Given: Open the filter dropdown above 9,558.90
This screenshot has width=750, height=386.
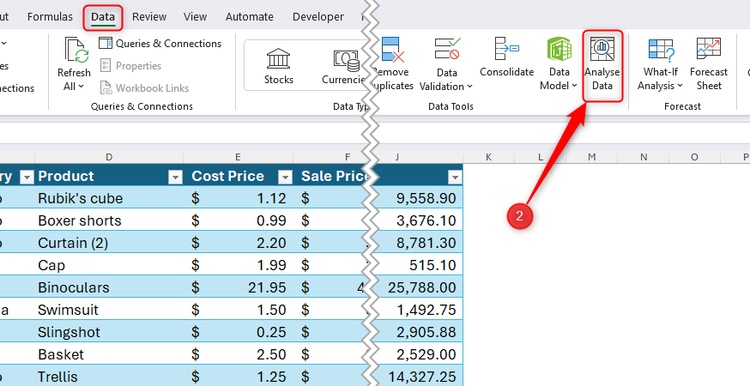Looking at the screenshot, I should coord(454,177).
